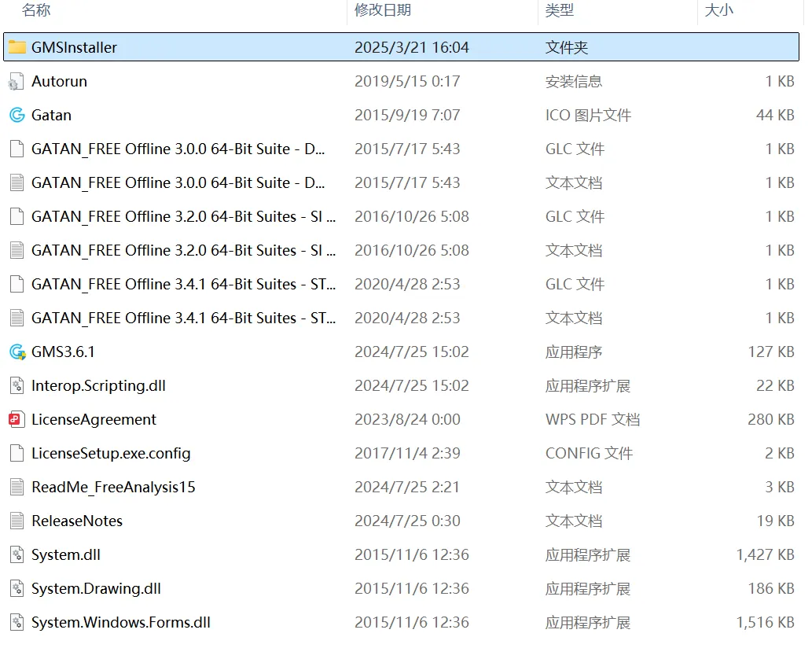The image size is (812, 648).
Task: Click the System.dll file icon
Action: coord(17,554)
